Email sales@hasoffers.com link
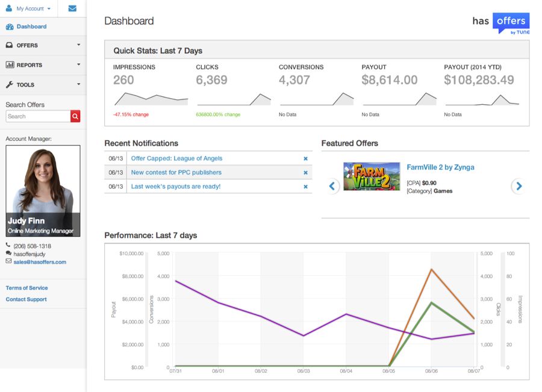Viewport: 542px width, 392px height. tap(40, 262)
